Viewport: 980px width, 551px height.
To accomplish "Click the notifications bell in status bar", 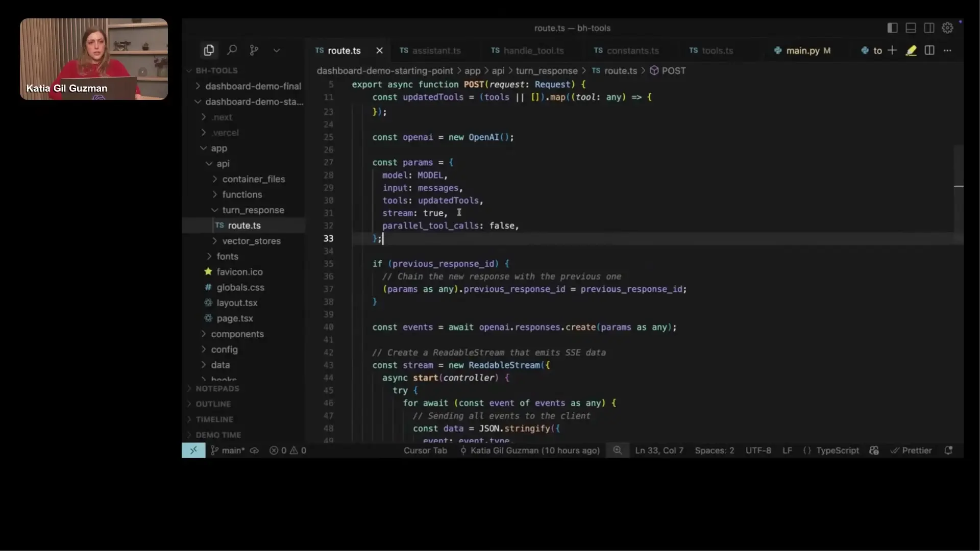I will 948,450.
